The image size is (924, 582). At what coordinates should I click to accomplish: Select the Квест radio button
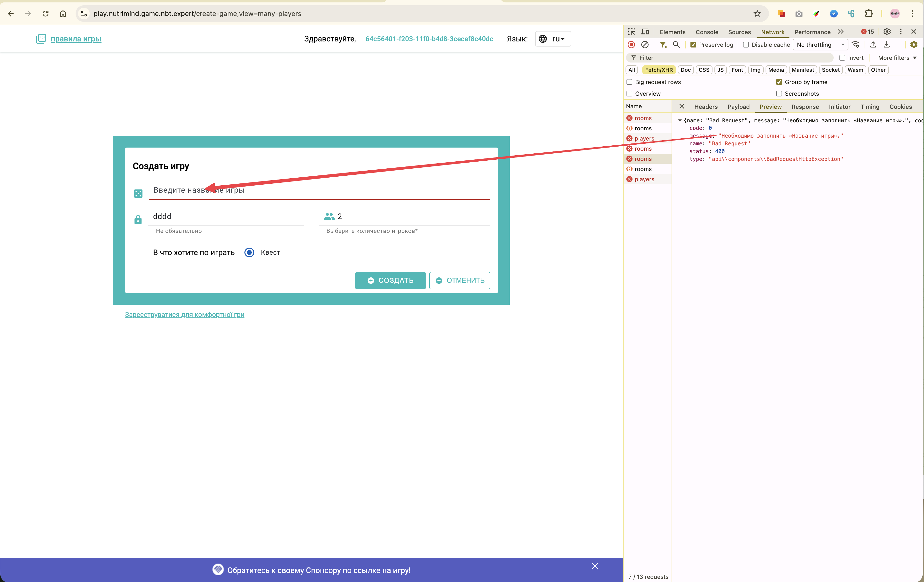250,252
